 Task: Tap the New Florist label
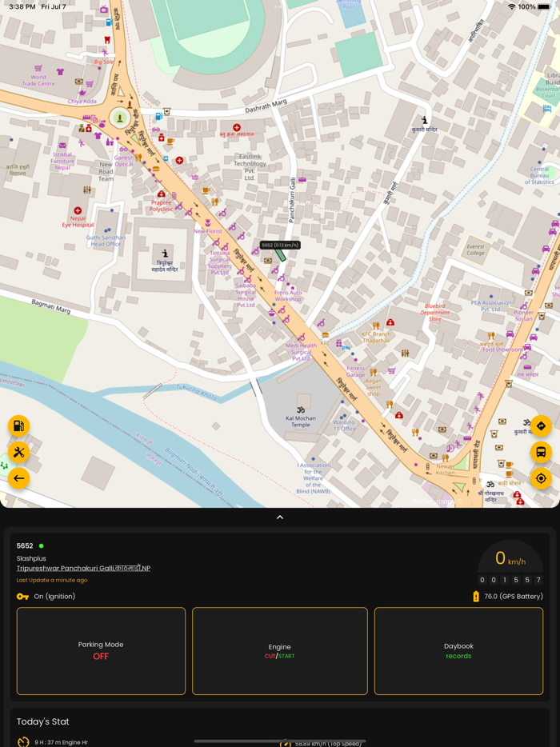[208, 231]
